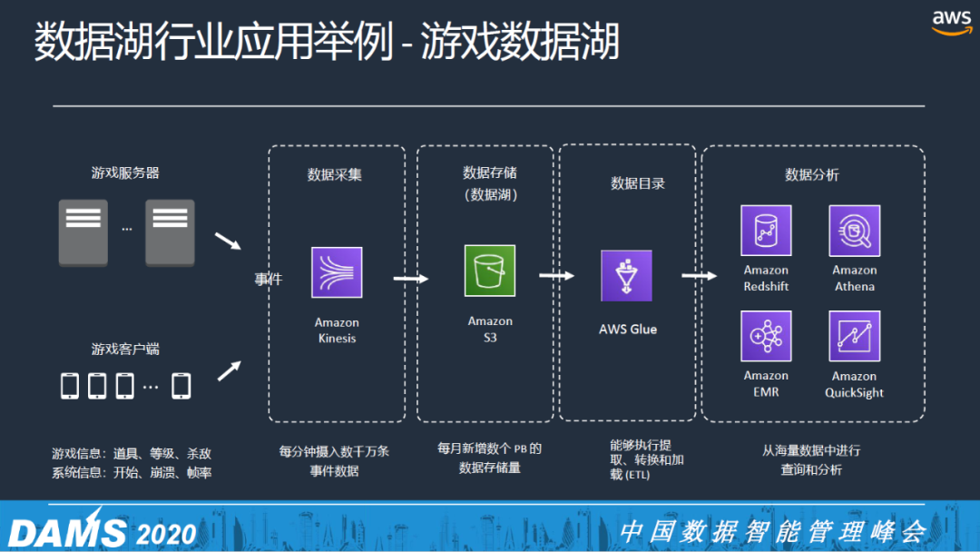Click the 数据采集 heading

(x=334, y=174)
